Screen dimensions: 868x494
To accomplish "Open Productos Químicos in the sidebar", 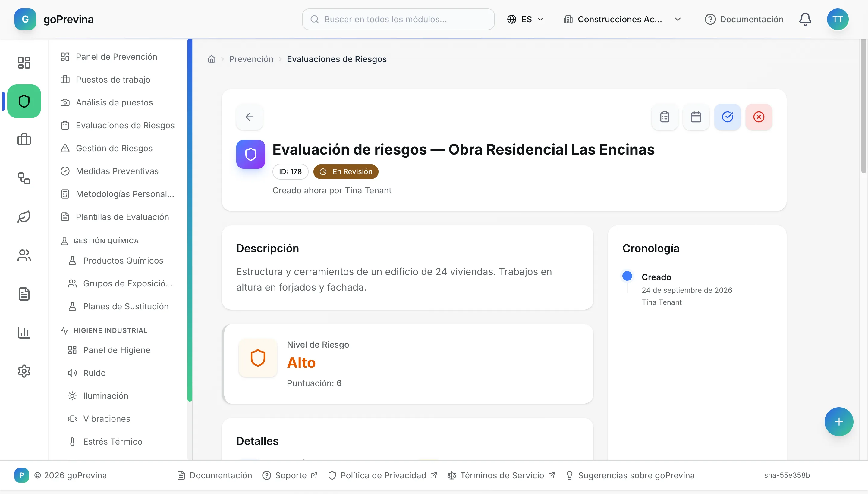I will 121,261.
